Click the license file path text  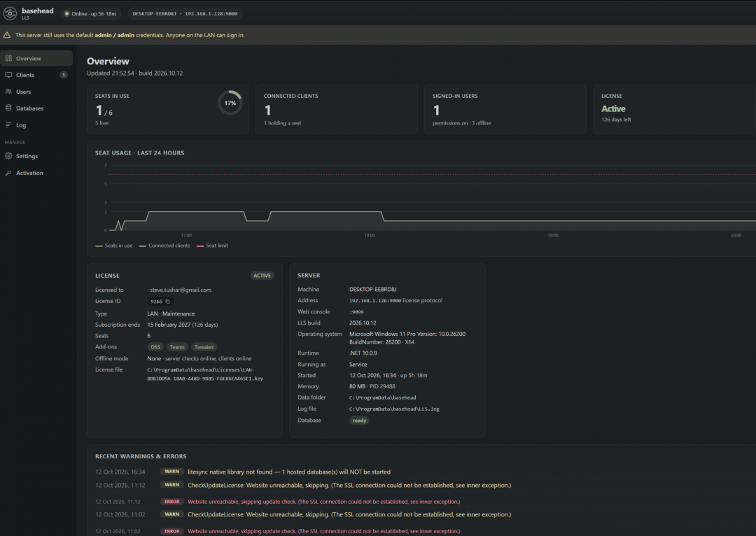(205, 374)
